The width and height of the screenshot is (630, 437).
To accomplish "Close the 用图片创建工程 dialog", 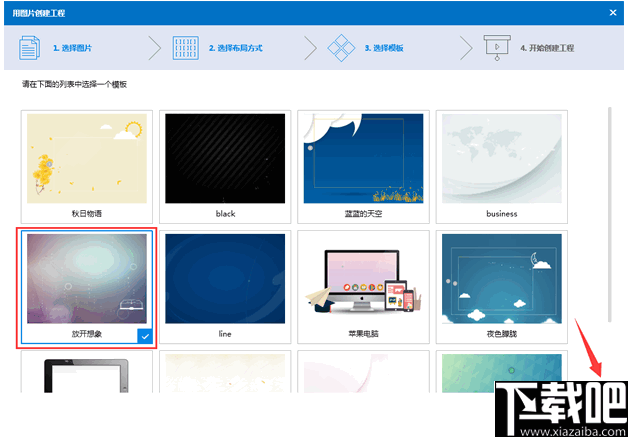I will coord(613,12).
